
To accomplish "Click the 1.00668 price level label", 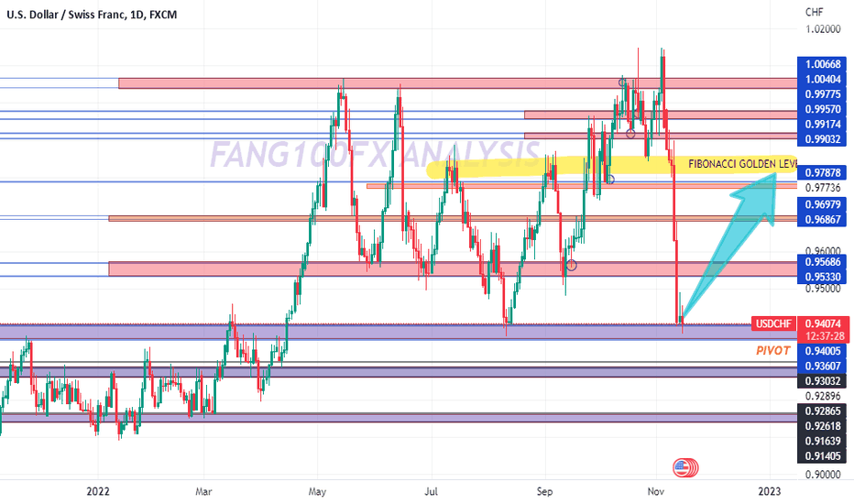I will coord(823,64).
